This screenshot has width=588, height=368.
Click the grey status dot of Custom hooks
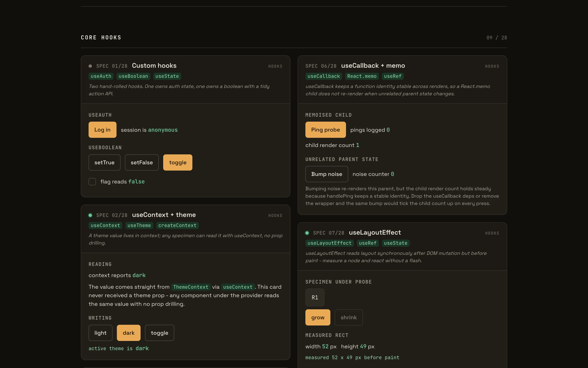point(90,66)
